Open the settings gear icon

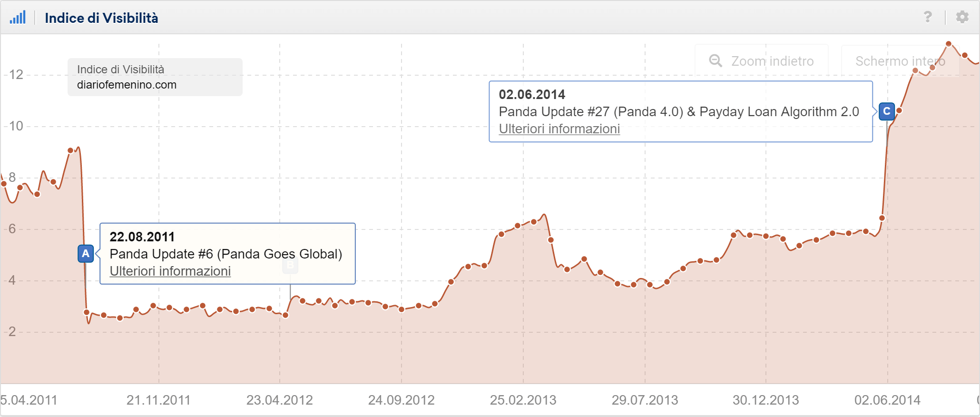[962, 17]
